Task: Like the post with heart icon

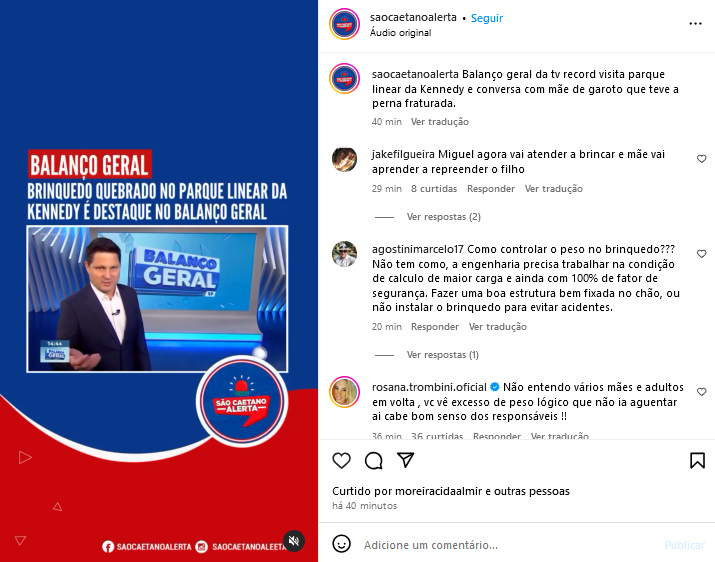Action: 342,461
